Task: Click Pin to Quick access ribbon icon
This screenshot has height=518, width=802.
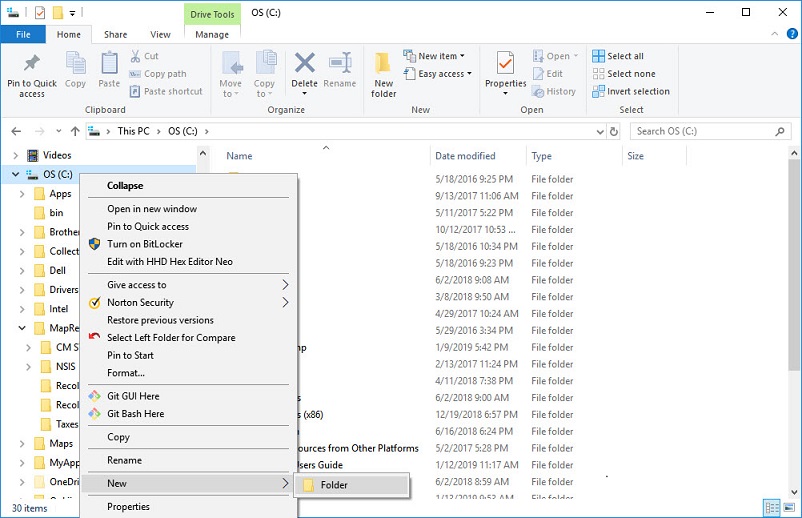Action: (x=31, y=73)
